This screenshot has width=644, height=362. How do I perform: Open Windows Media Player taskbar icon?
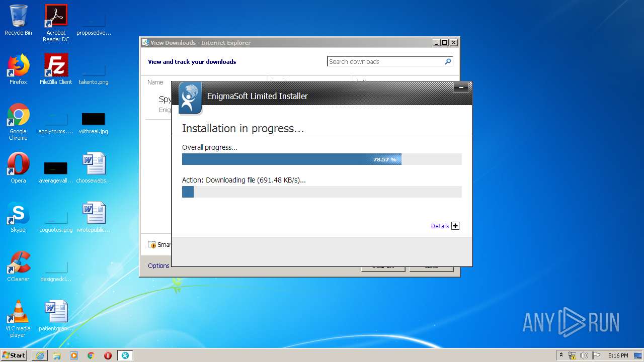click(x=74, y=355)
